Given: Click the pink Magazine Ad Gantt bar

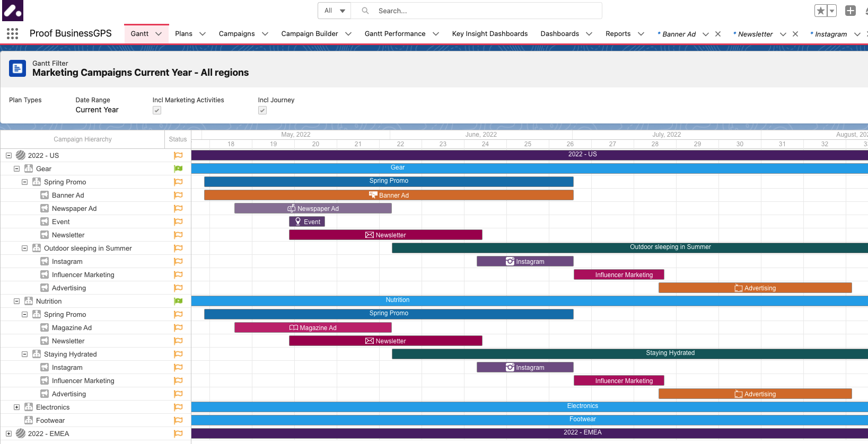Looking at the screenshot, I should [313, 327].
